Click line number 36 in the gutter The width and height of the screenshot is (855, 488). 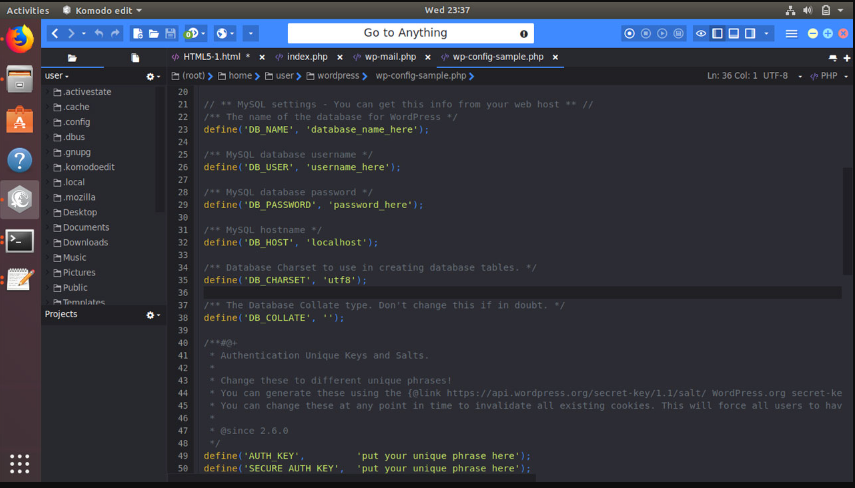182,293
